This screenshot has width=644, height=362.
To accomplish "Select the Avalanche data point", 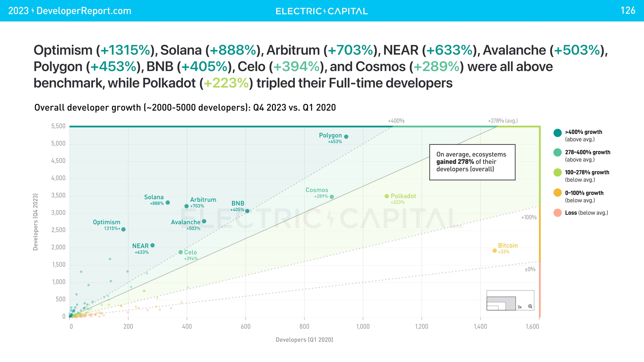I will click(204, 221).
